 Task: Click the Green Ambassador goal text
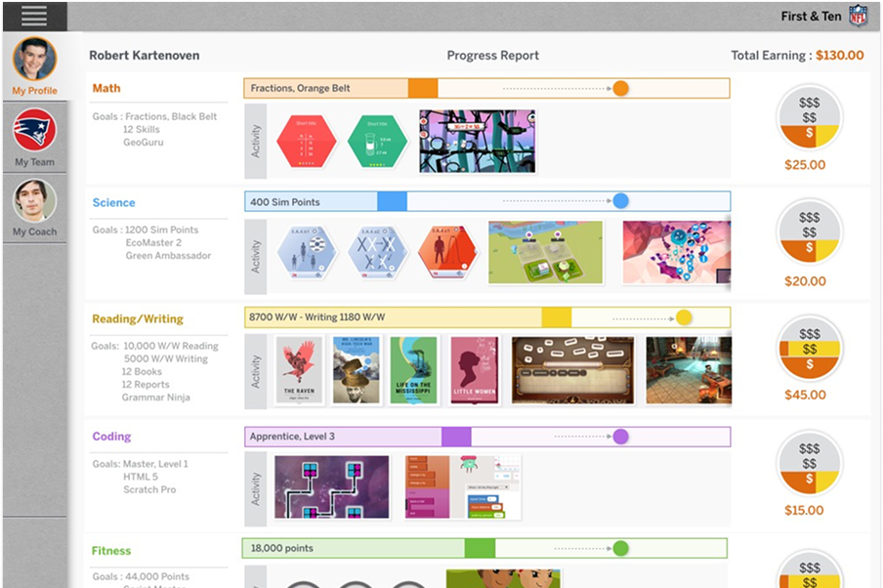tap(168, 256)
